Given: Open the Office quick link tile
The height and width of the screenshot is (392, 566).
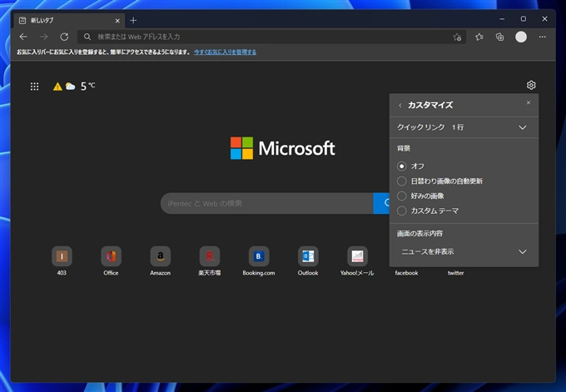Looking at the screenshot, I should (111, 256).
